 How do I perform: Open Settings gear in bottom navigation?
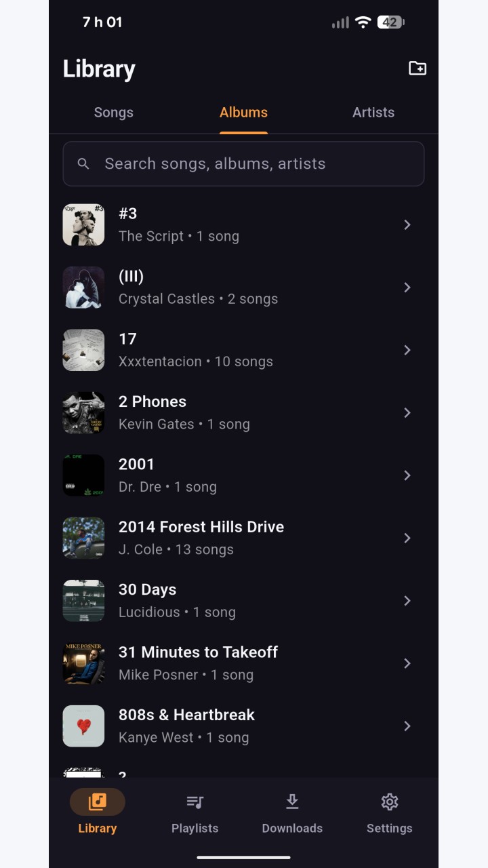(389, 802)
